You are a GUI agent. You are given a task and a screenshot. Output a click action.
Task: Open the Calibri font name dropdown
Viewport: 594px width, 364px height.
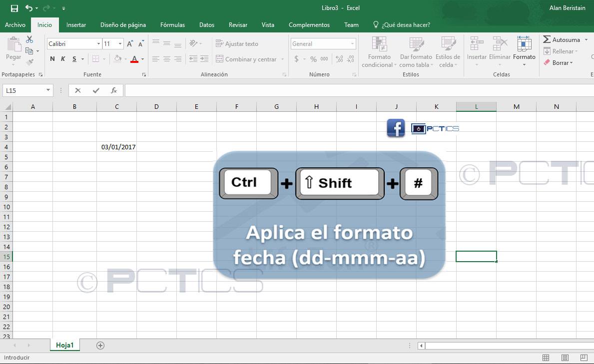click(x=98, y=44)
